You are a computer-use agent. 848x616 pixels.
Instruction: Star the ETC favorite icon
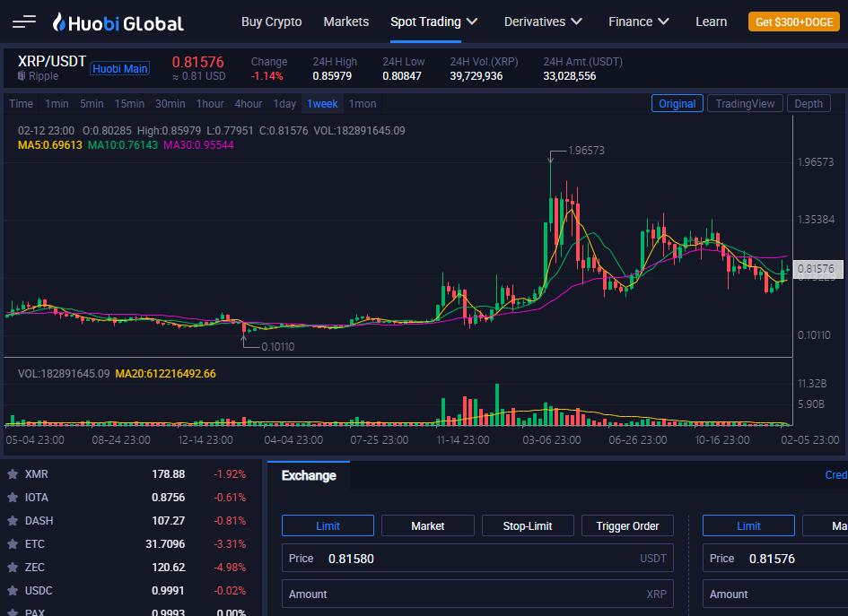coord(13,544)
